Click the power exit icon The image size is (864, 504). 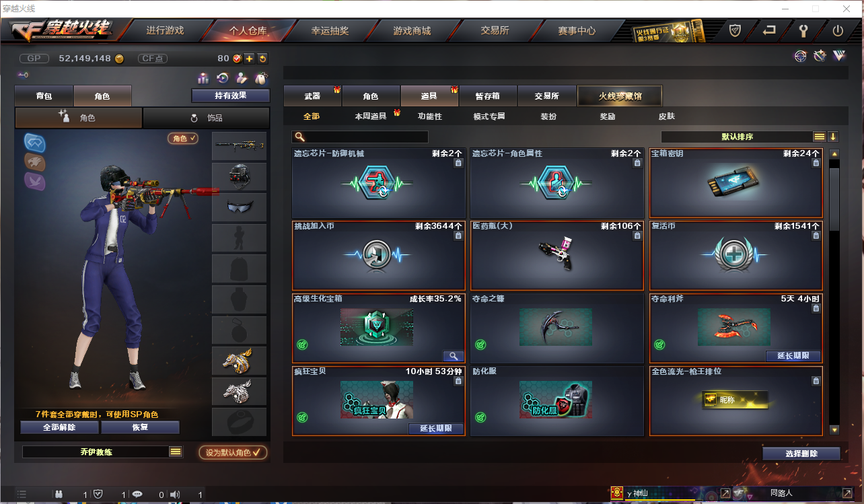coord(837,30)
